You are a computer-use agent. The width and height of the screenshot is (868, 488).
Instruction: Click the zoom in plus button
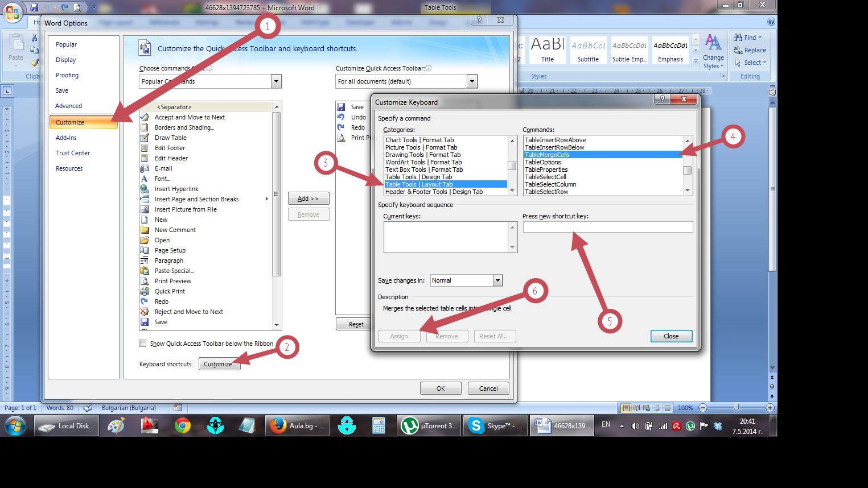[x=770, y=408]
